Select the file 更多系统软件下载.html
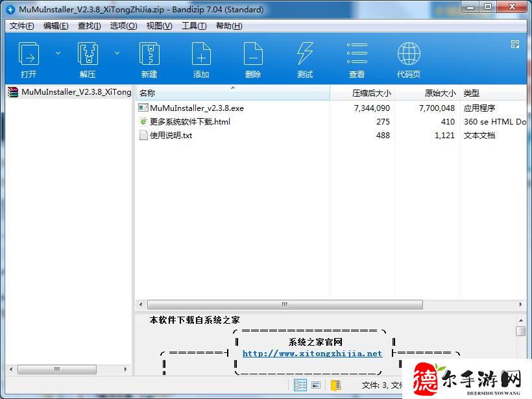Image resolution: width=532 pixels, height=399 pixels. tap(190, 122)
